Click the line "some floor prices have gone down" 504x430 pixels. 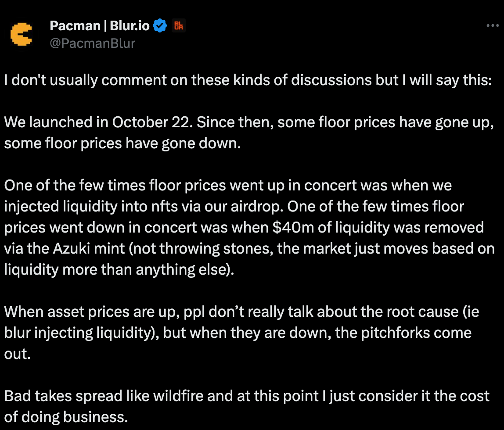122,143
